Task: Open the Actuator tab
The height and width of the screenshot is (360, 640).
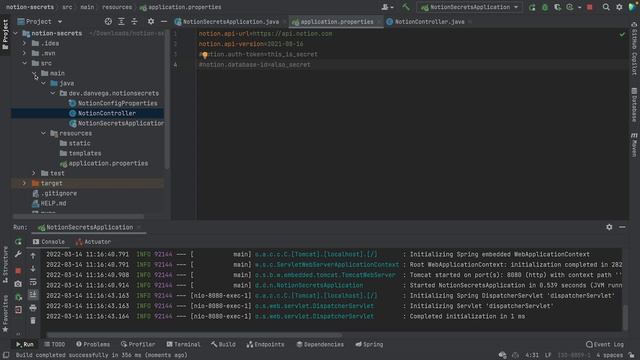Action: tap(93, 242)
